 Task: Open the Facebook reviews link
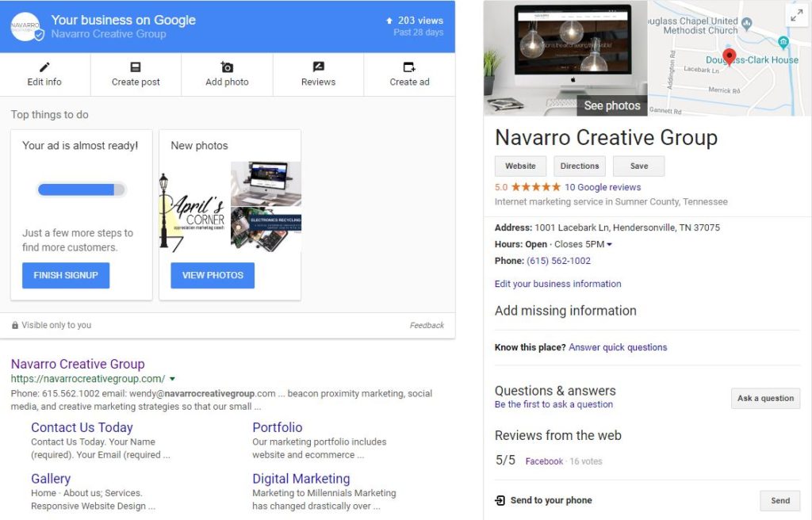pos(544,461)
